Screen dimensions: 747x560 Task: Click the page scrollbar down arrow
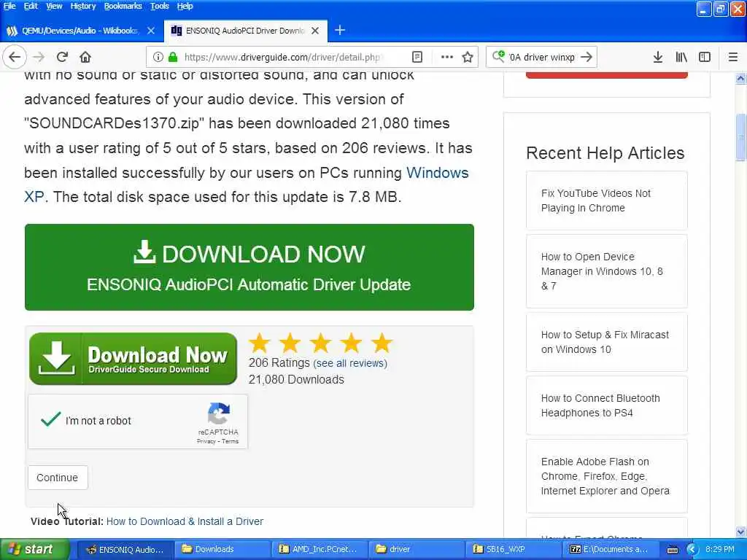click(740, 532)
